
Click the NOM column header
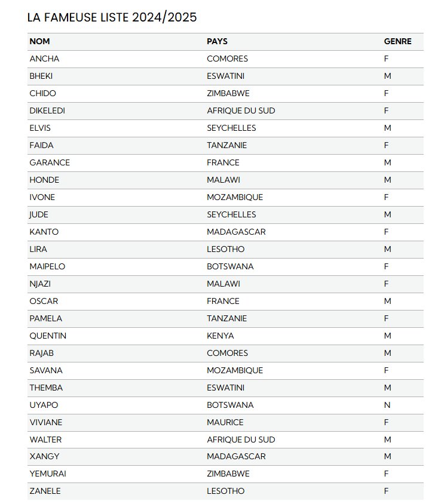click(39, 41)
